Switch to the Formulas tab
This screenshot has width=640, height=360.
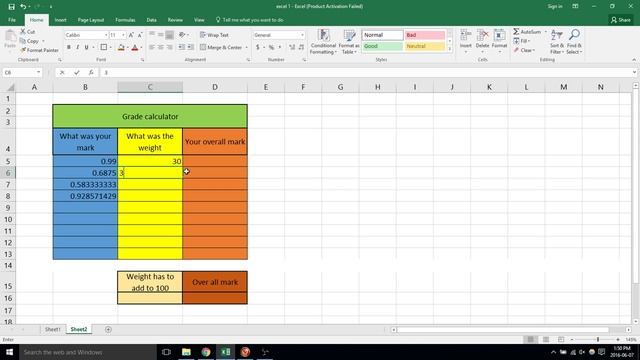(125, 20)
